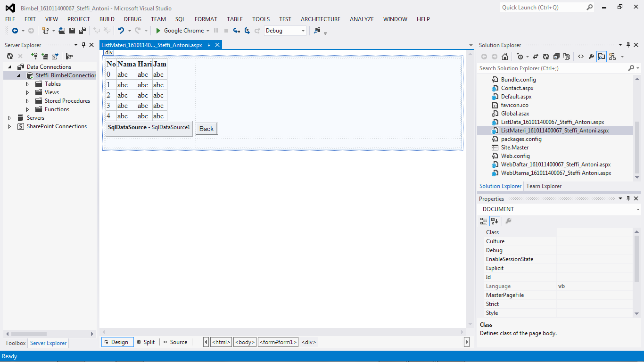Switch to Source view of the page
The image size is (644, 362).
coord(178,342)
